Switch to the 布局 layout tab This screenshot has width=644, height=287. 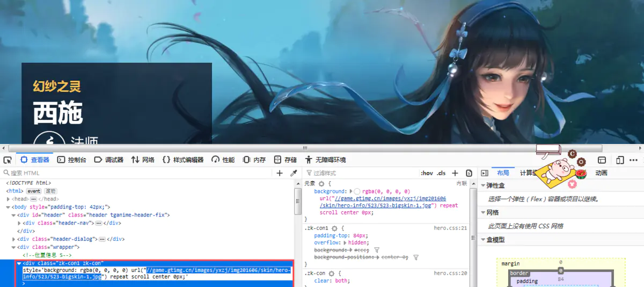(503, 173)
